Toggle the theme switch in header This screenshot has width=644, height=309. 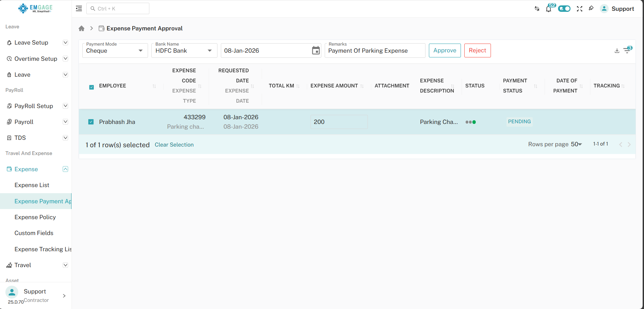click(564, 9)
